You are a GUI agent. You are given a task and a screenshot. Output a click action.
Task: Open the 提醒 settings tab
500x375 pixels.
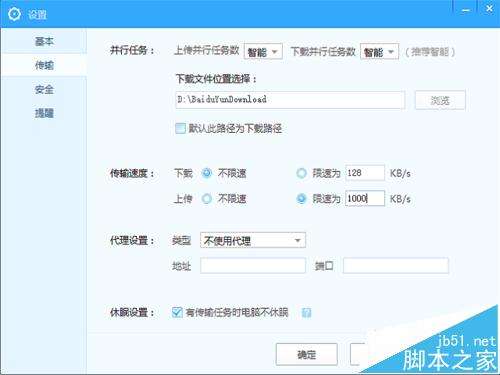click(44, 113)
